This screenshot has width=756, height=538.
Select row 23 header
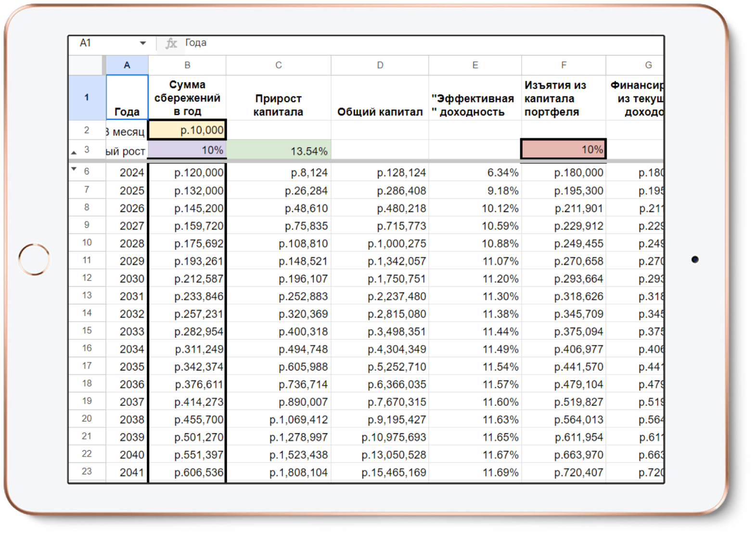[87, 472]
